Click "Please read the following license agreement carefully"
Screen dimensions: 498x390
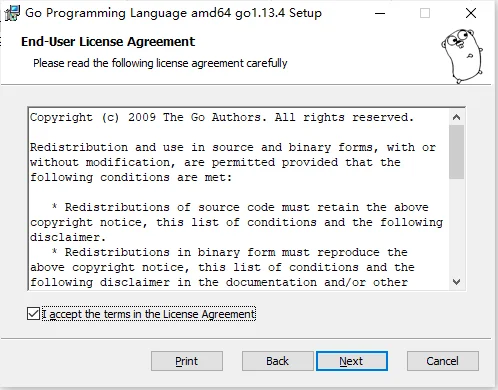coord(160,63)
